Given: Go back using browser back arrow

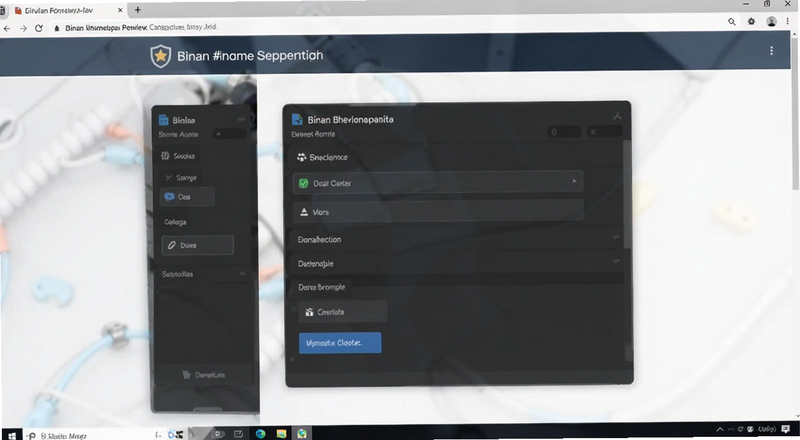Looking at the screenshot, I should [x=7, y=29].
